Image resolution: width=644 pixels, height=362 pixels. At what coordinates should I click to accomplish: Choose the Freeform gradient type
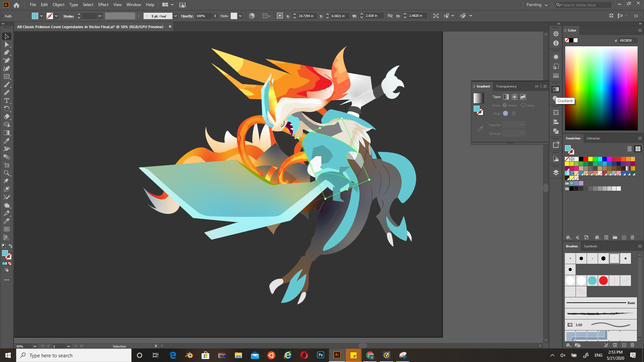point(523,97)
